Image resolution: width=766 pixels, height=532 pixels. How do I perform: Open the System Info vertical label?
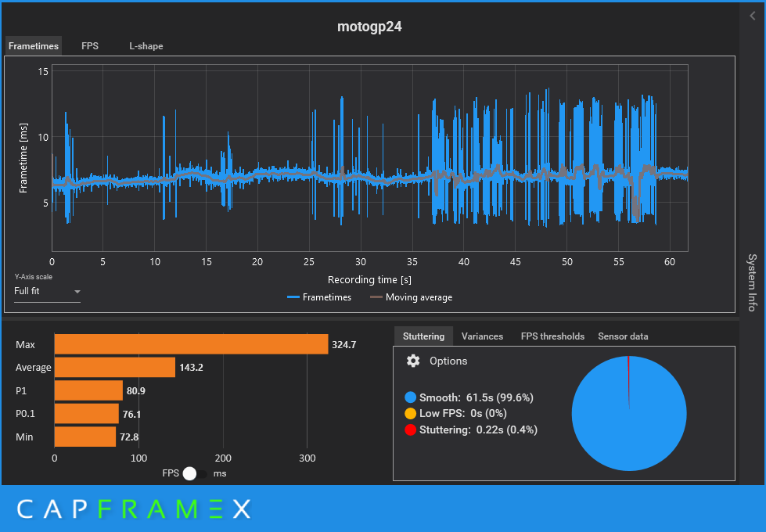click(753, 282)
